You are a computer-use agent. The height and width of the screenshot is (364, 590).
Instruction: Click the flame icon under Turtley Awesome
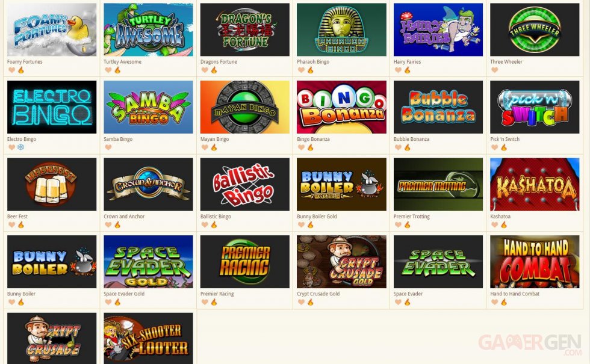tap(117, 70)
